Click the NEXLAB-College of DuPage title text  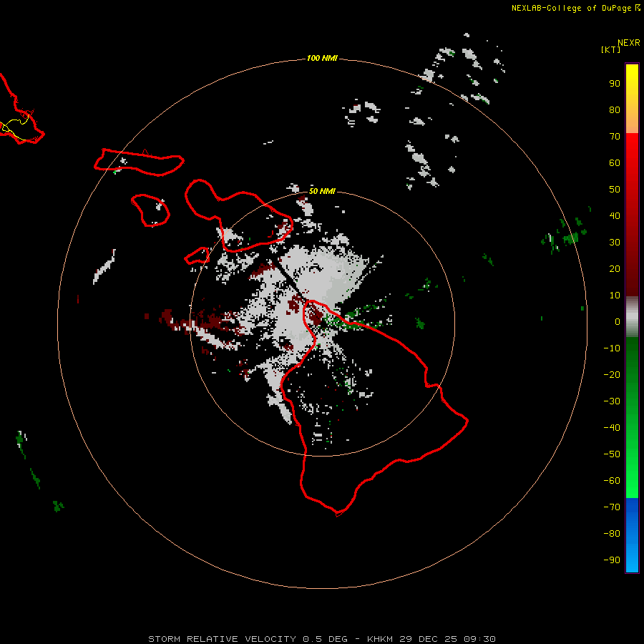pyautogui.click(x=571, y=8)
